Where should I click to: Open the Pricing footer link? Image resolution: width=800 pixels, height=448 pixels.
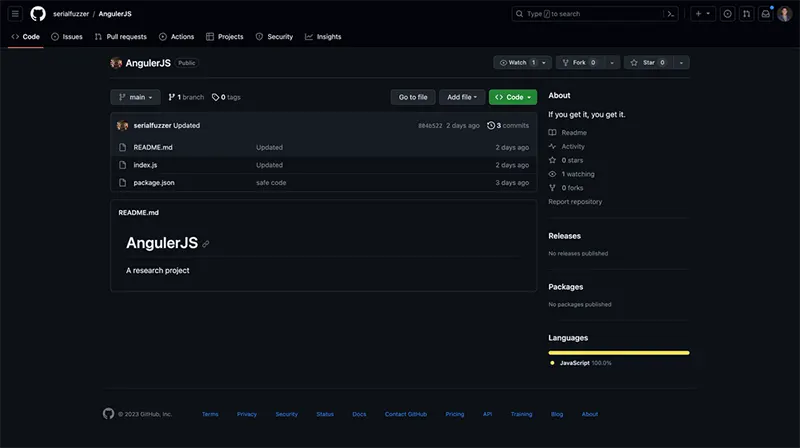coord(455,414)
